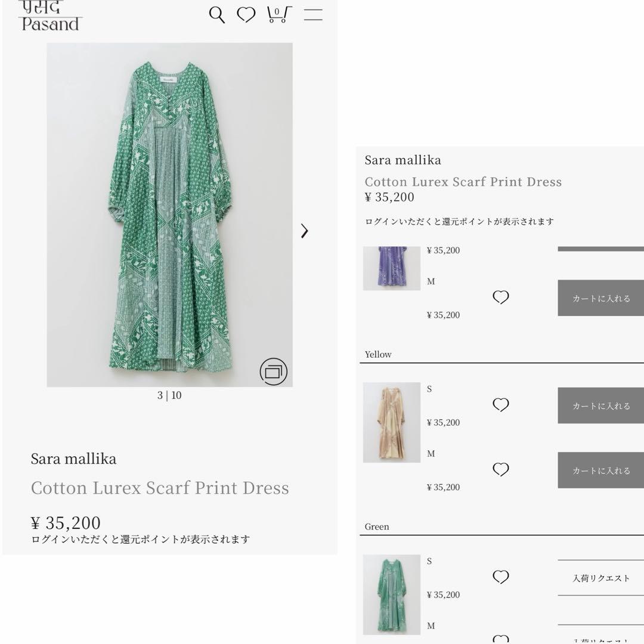644x644 pixels.
Task: Show next product image with arrow
Action: [305, 231]
